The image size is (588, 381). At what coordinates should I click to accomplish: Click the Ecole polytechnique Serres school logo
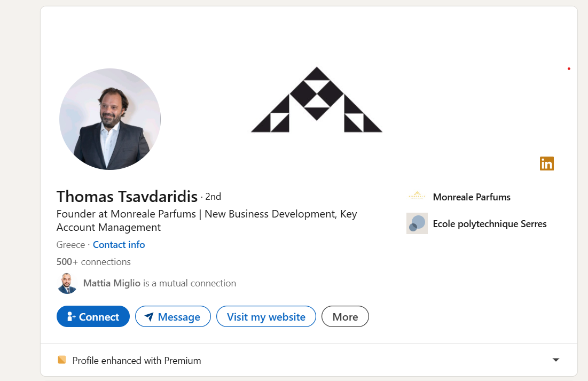417,223
